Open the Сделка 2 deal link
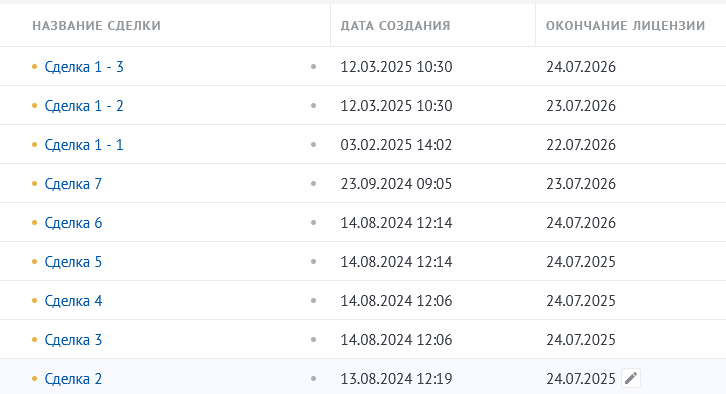726x394 pixels. click(73, 379)
